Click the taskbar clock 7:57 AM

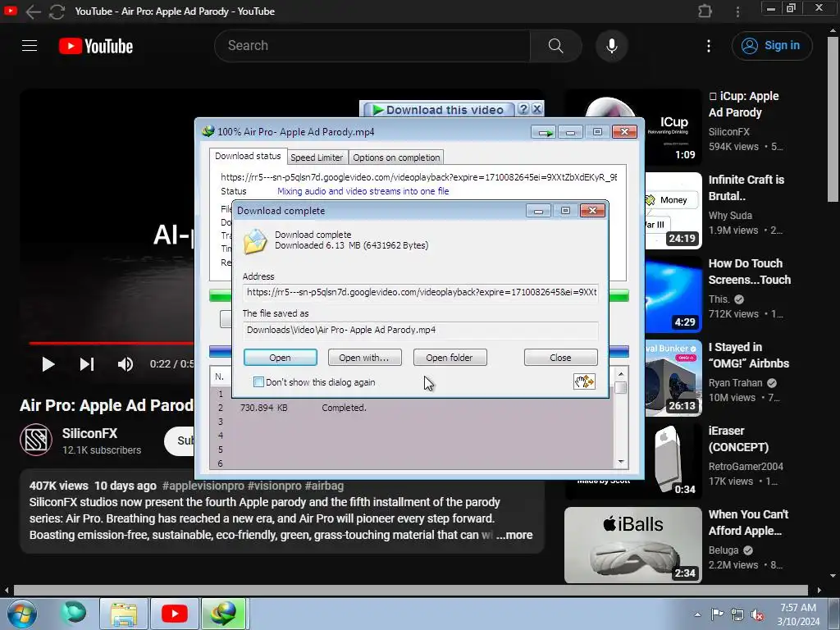pyautogui.click(x=798, y=608)
